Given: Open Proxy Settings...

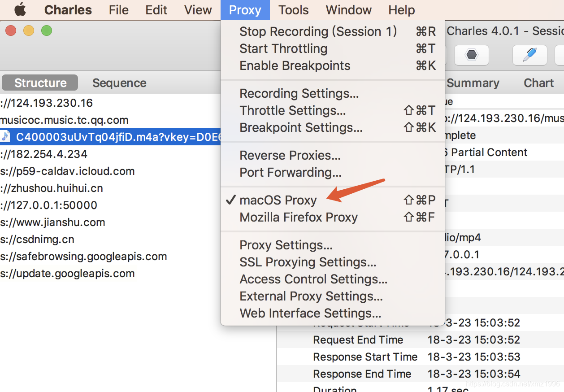Looking at the screenshot, I should pyautogui.click(x=333, y=245).
